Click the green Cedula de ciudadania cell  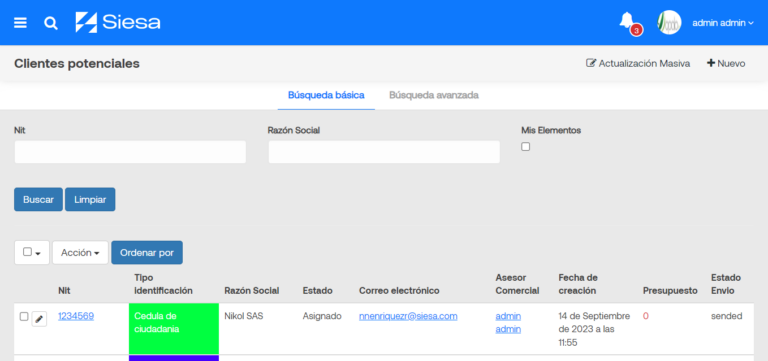pyautogui.click(x=174, y=328)
